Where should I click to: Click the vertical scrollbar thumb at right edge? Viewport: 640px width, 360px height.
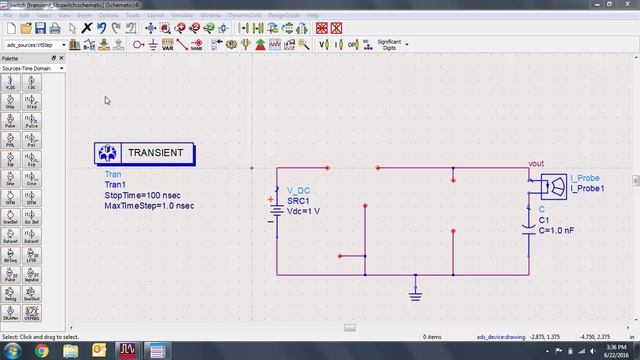click(x=636, y=180)
